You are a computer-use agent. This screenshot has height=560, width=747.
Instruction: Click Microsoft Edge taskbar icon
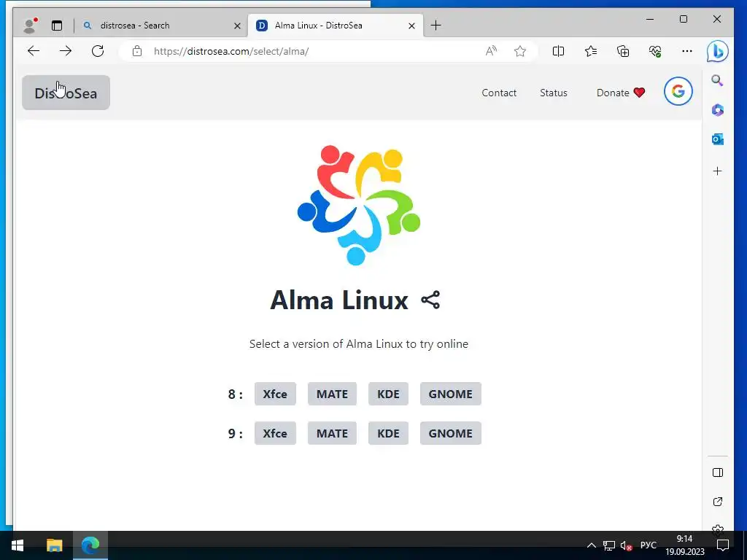tap(90, 545)
